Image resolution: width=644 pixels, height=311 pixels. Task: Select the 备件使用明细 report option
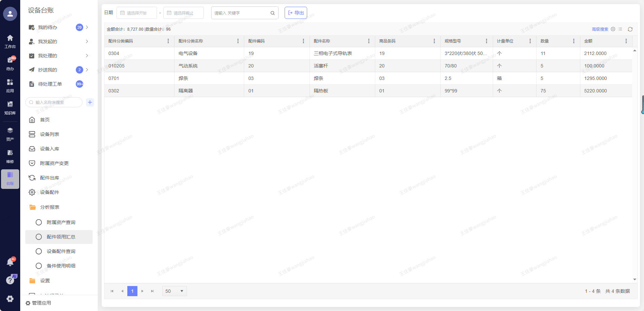[x=61, y=266]
